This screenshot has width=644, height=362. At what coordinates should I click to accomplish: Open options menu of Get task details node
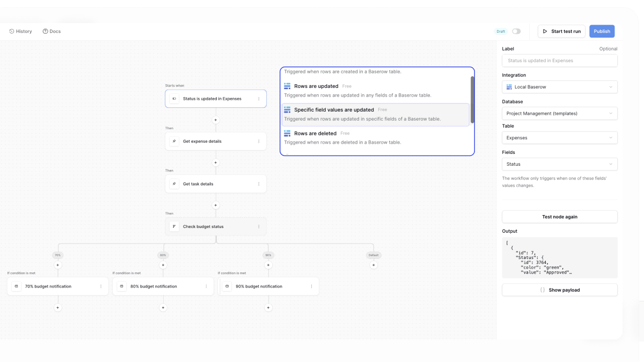pos(259,184)
